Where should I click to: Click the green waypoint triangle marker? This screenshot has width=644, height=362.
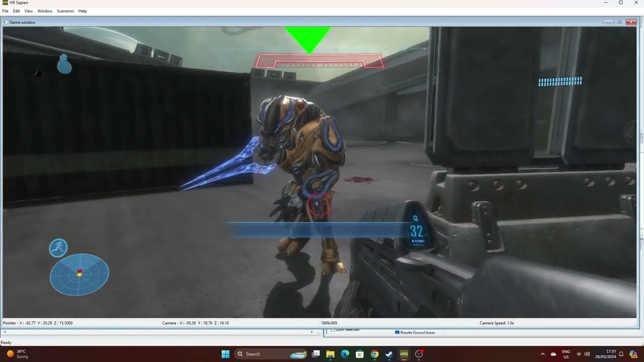[x=307, y=39]
